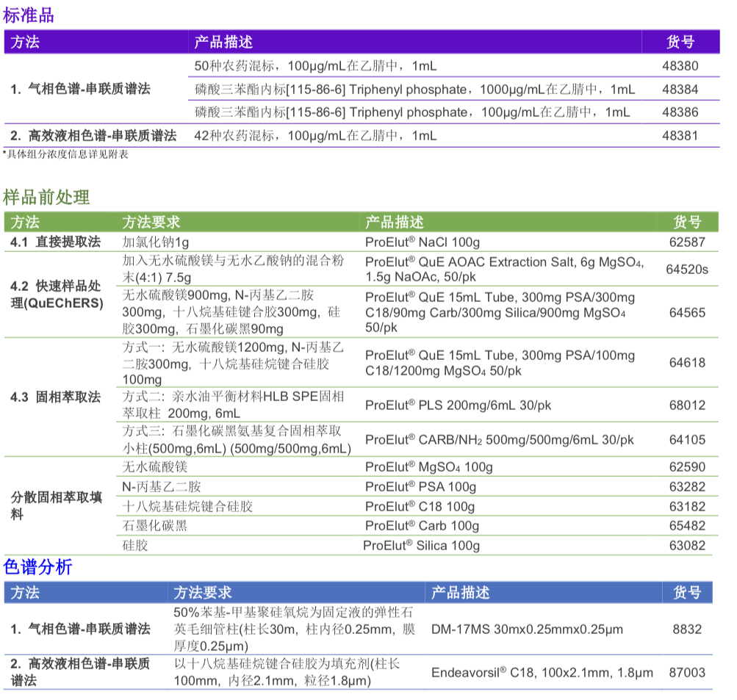Click 'ProElut PLS 200mg/6mL 30/pk' description

coord(458,405)
